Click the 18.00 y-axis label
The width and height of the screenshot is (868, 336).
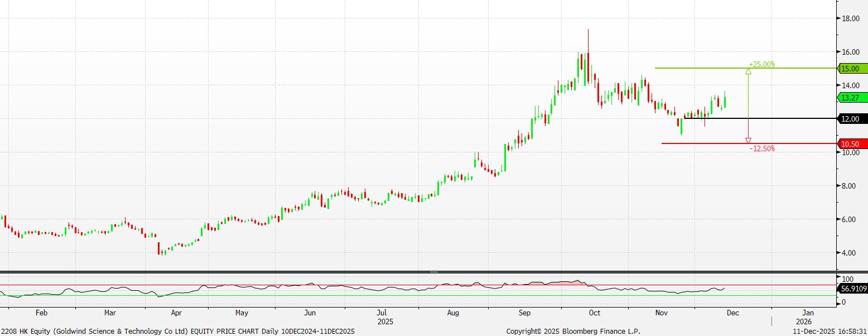tap(850, 18)
